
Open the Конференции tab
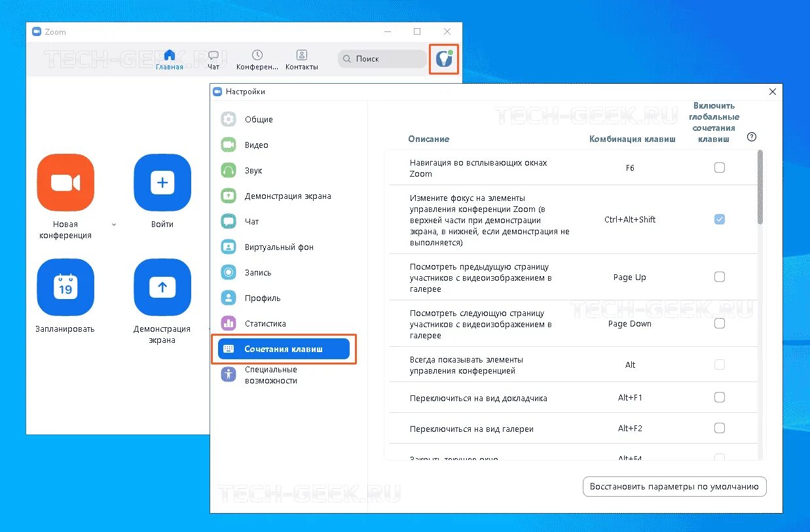257,60
